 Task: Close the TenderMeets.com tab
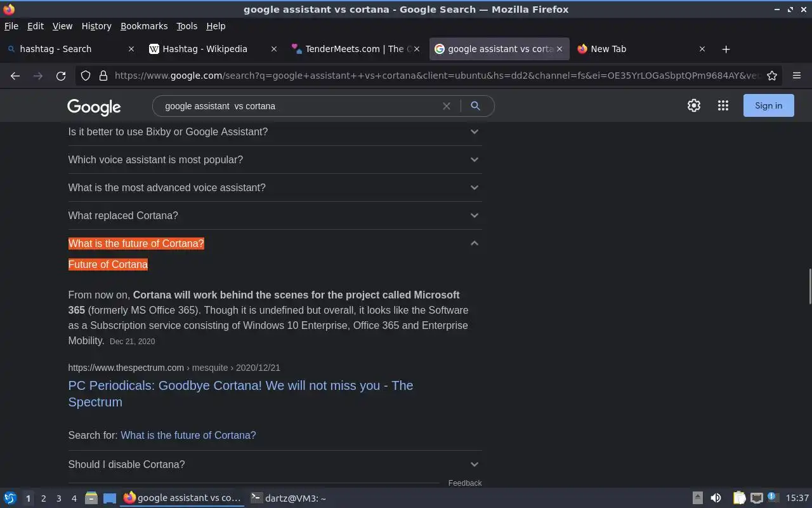click(x=417, y=49)
